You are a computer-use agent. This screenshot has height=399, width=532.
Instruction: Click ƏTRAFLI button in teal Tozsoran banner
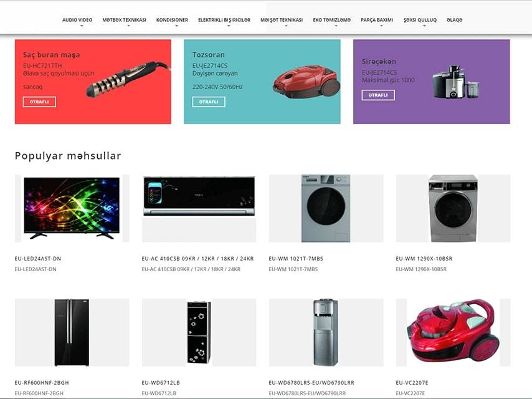point(209,102)
